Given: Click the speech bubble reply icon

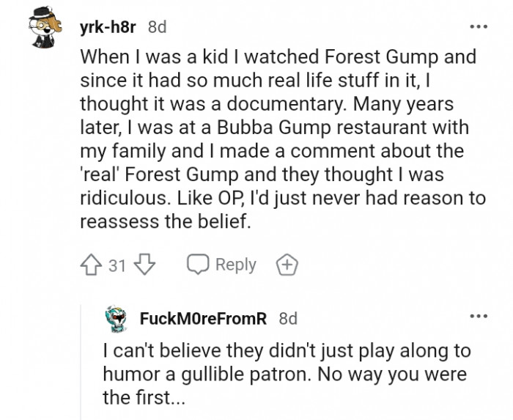Looking at the screenshot, I should pyautogui.click(x=196, y=265).
